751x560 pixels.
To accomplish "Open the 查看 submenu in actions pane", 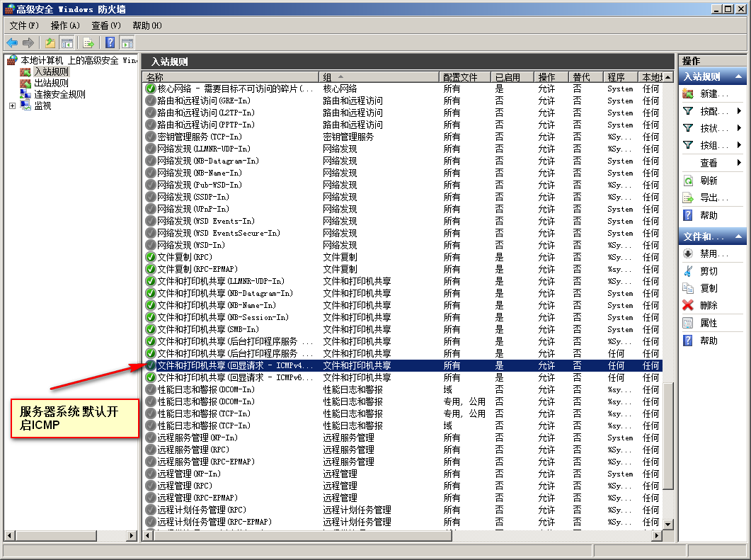I will (x=709, y=163).
